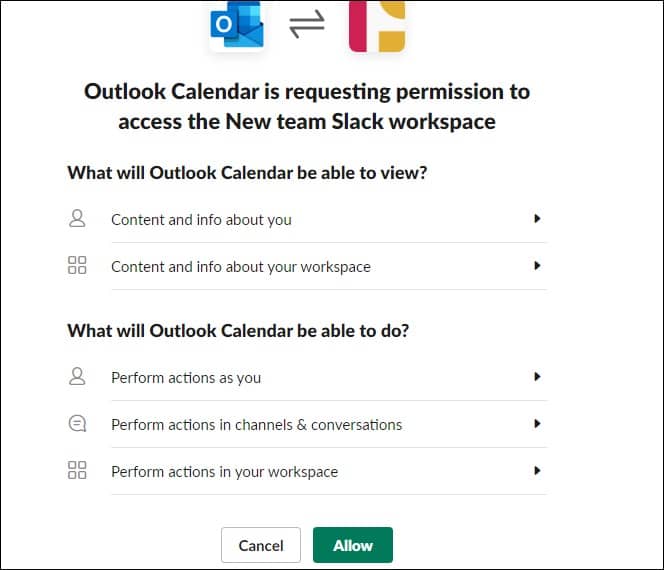This screenshot has width=664, height=570.
Task: Cancel the Outlook Calendar permission request
Action: (261, 545)
